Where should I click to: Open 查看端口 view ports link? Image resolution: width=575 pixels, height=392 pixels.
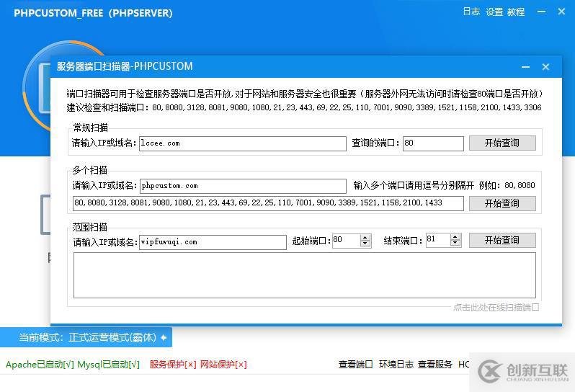(x=356, y=365)
